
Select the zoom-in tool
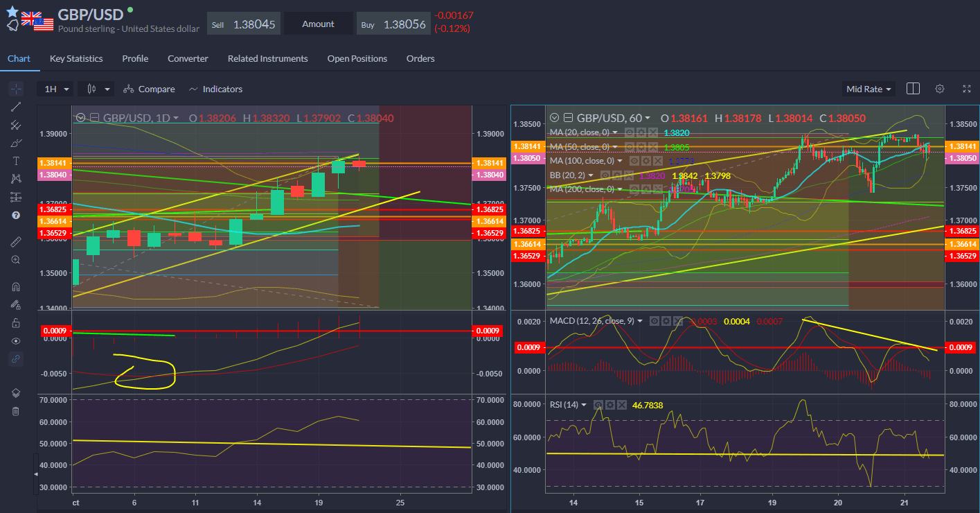15,259
